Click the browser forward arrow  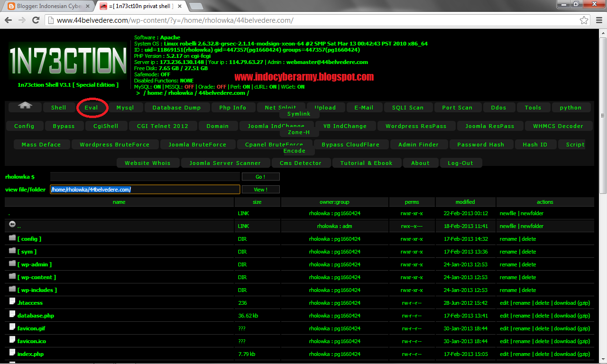[22, 20]
